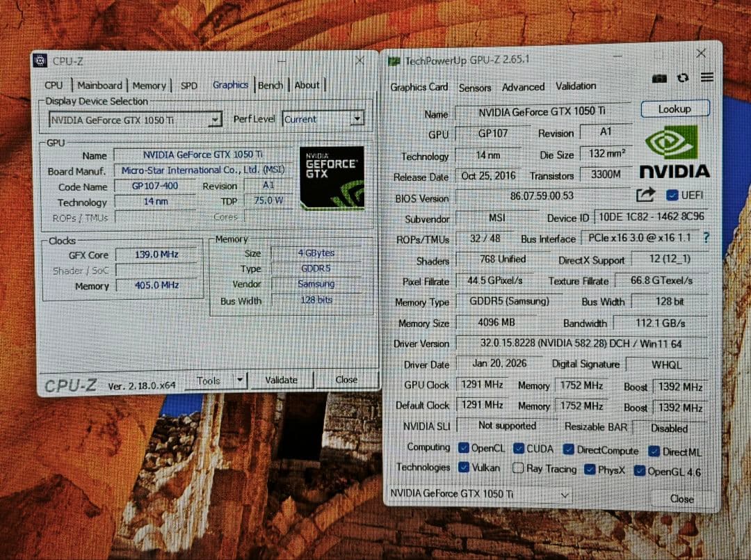Open the About tab in CPU-Z
This screenshot has height=560, width=751.
[x=307, y=86]
